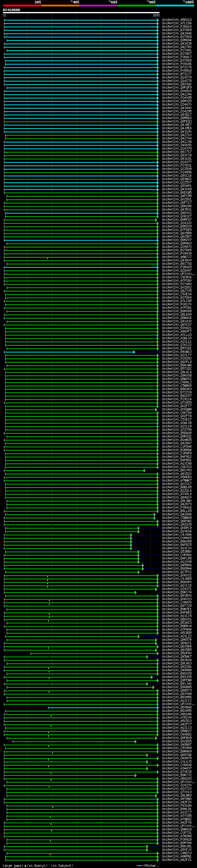Select hit label UniRef100_B8A363
Image resolution: width=197 pixels, height=868 pixels.
click(x=177, y=389)
